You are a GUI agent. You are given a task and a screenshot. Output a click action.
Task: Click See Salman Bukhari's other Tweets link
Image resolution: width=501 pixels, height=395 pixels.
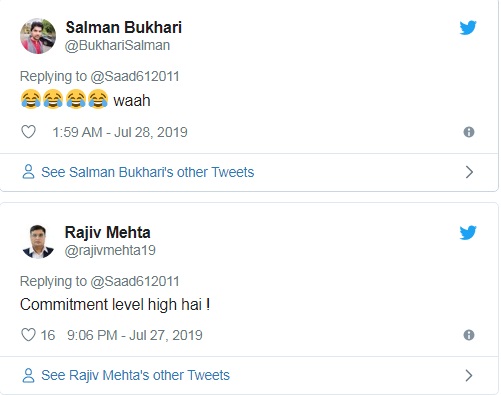pyautogui.click(x=148, y=172)
